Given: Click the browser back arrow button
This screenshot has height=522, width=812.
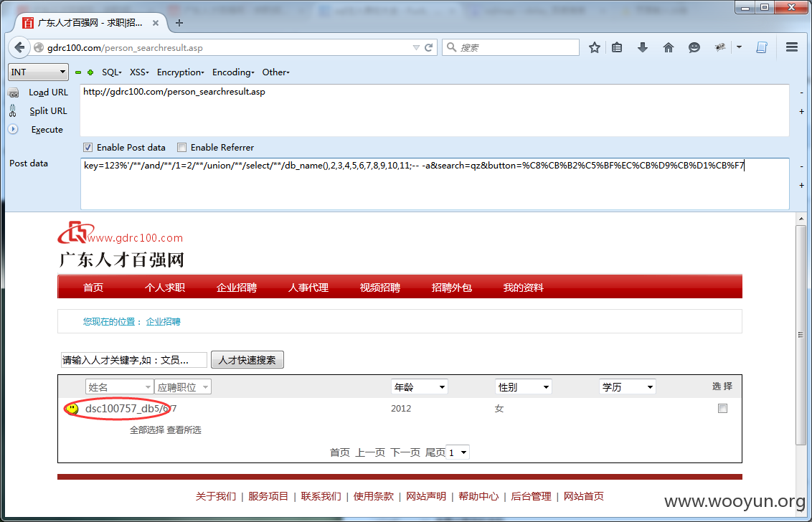Looking at the screenshot, I should 19,47.
